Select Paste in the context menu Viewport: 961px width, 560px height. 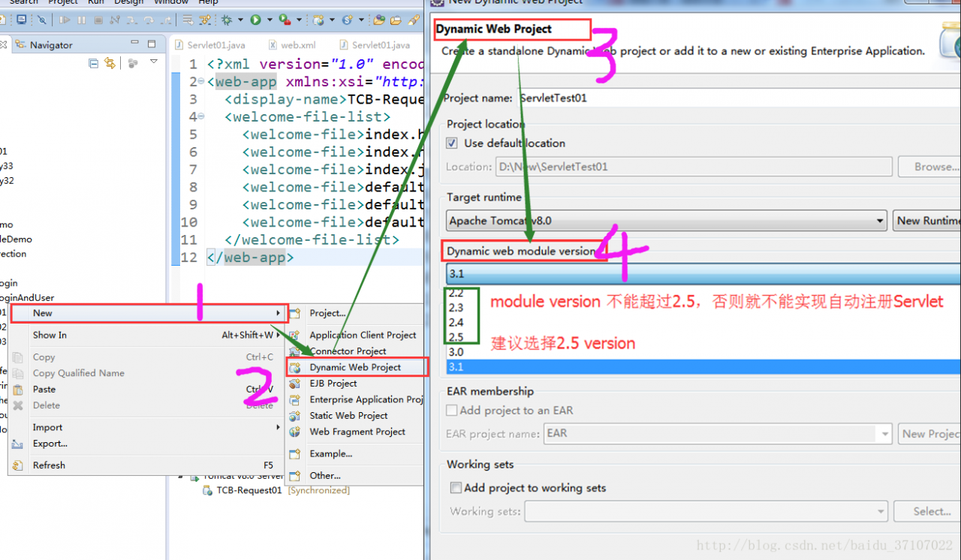coord(147,389)
